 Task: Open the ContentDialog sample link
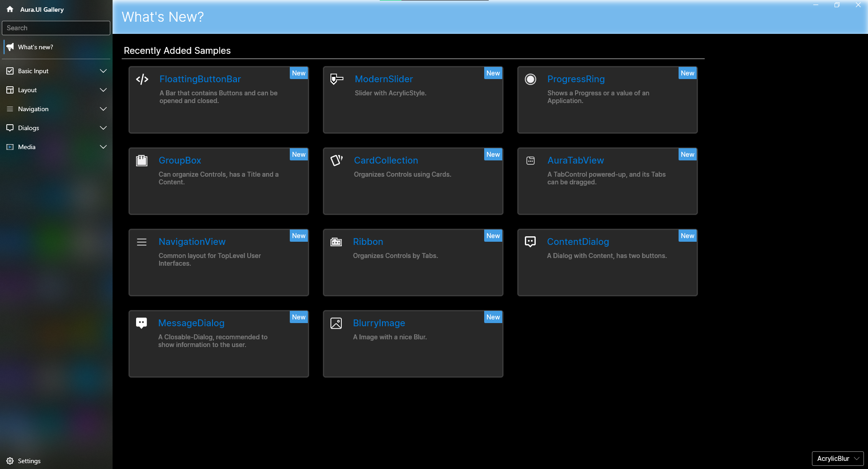(x=578, y=242)
